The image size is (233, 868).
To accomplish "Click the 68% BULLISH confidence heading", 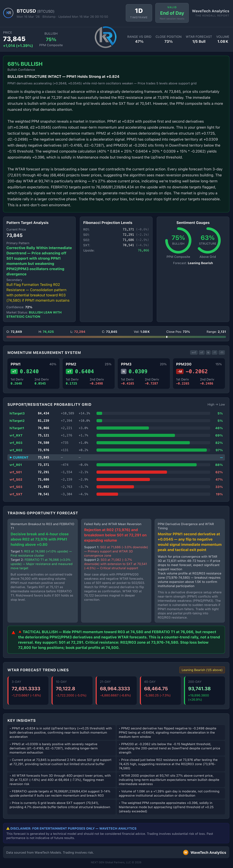I will click(x=25, y=64).
